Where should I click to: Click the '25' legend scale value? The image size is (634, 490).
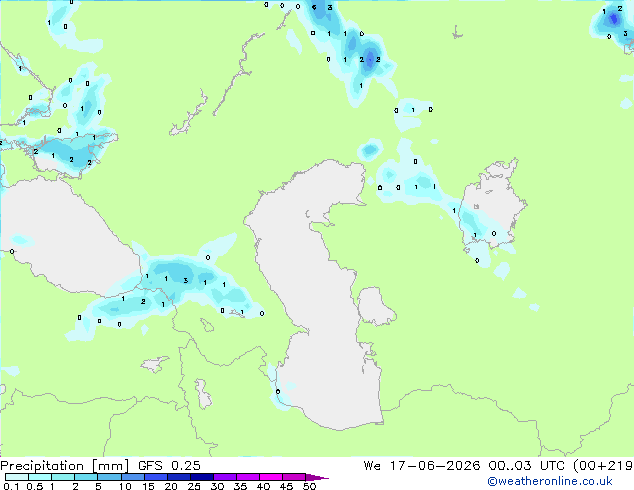(x=194, y=486)
